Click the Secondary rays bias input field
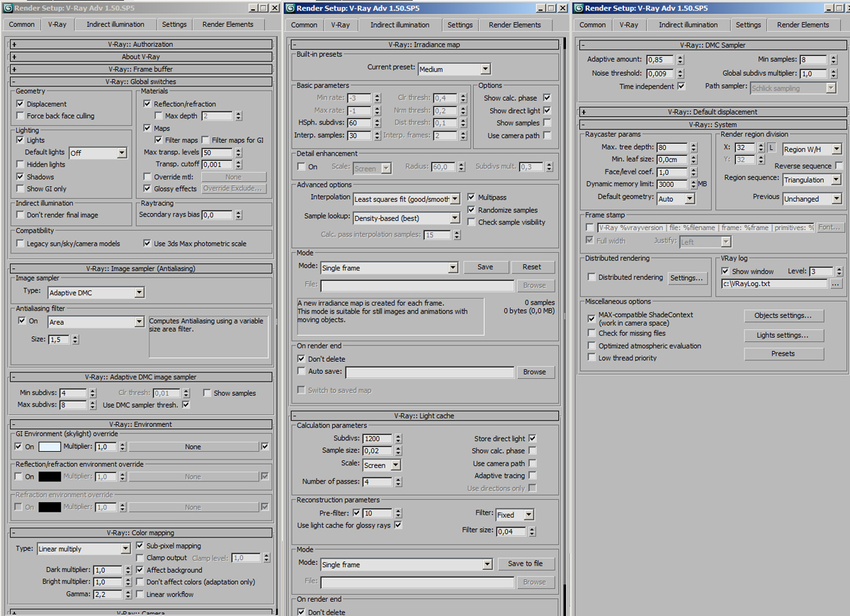Image resolution: width=850 pixels, height=616 pixels. pyautogui.click(x=218, y=215)
